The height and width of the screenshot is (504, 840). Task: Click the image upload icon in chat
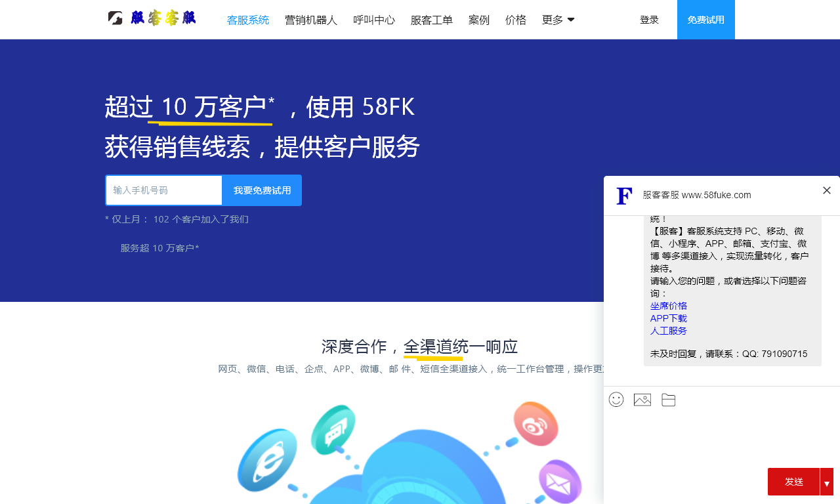point(642,400)
